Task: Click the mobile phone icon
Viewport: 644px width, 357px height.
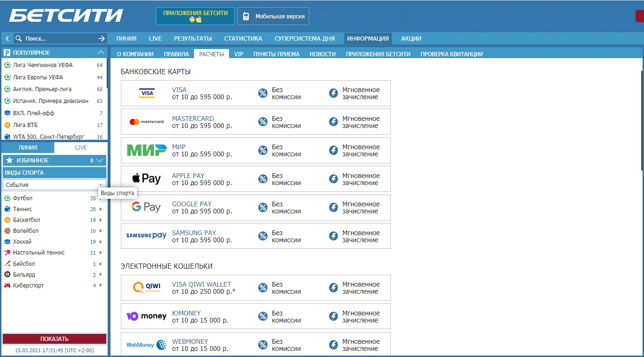Action: 246,17
